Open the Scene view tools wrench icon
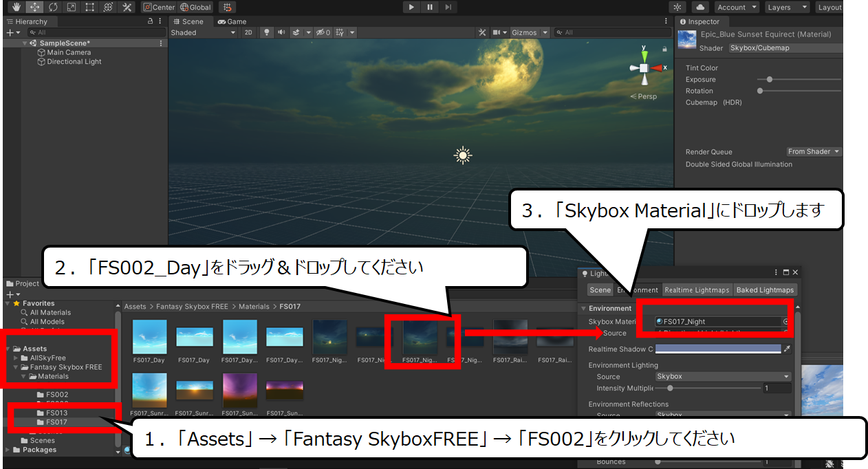Viewport: 868px width, 469px height. 482,32
